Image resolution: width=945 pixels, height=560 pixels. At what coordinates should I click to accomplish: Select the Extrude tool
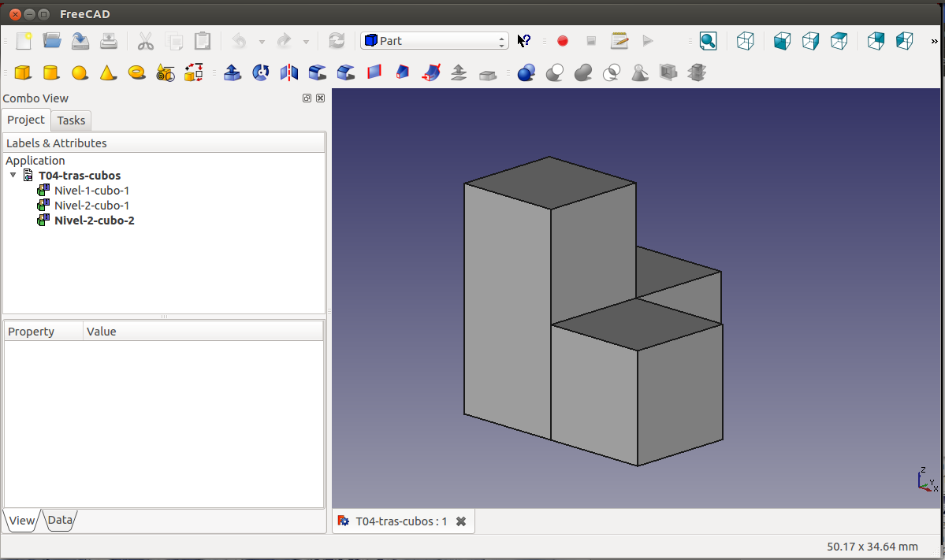[x=232, y=73]
